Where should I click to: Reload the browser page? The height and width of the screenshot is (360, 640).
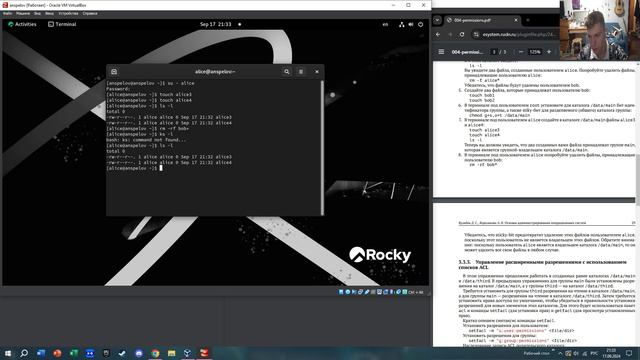(x=462, y=35)
